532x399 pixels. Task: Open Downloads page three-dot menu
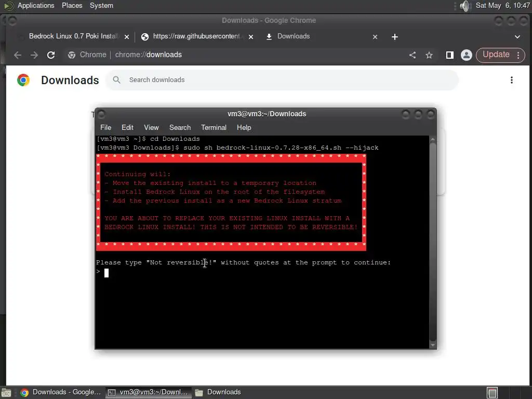tap(512, 80)
